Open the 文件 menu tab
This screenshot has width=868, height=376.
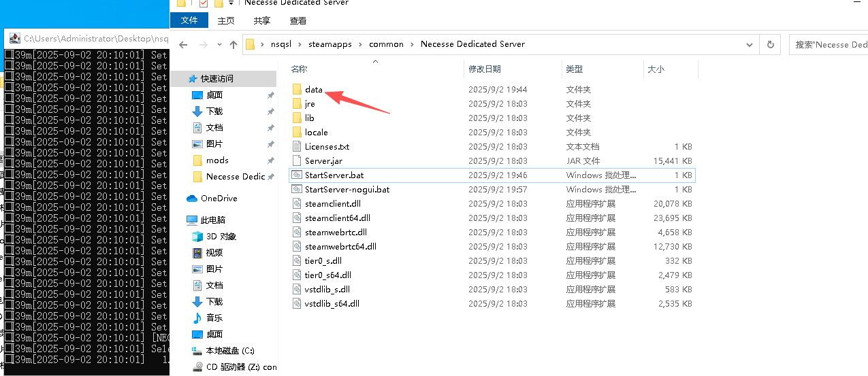click(x=189, y=21)
